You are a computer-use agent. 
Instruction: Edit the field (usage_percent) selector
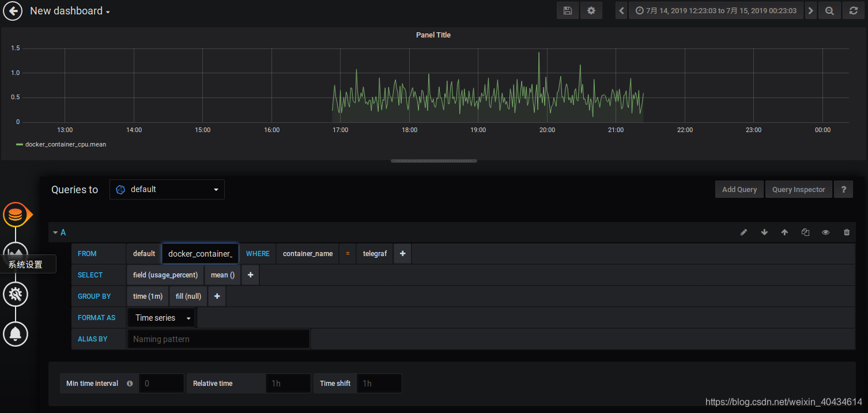pyautogui.click(x=165, y=275)
